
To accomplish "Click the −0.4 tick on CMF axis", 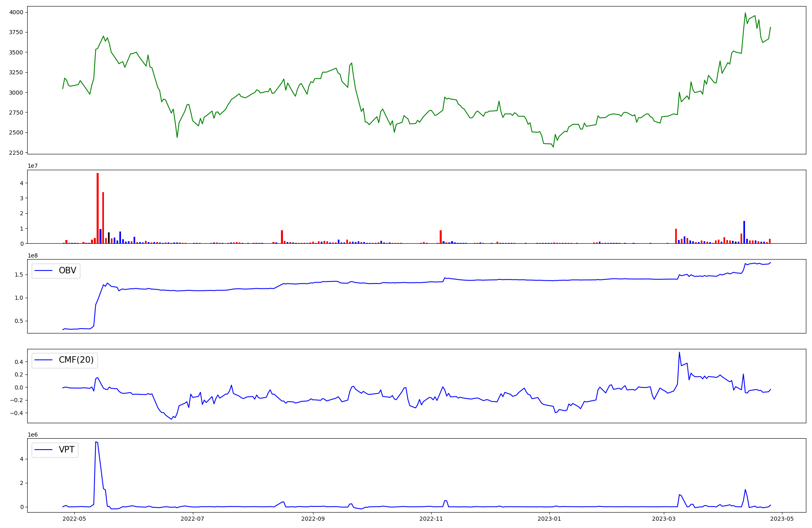I will point(17,413).
